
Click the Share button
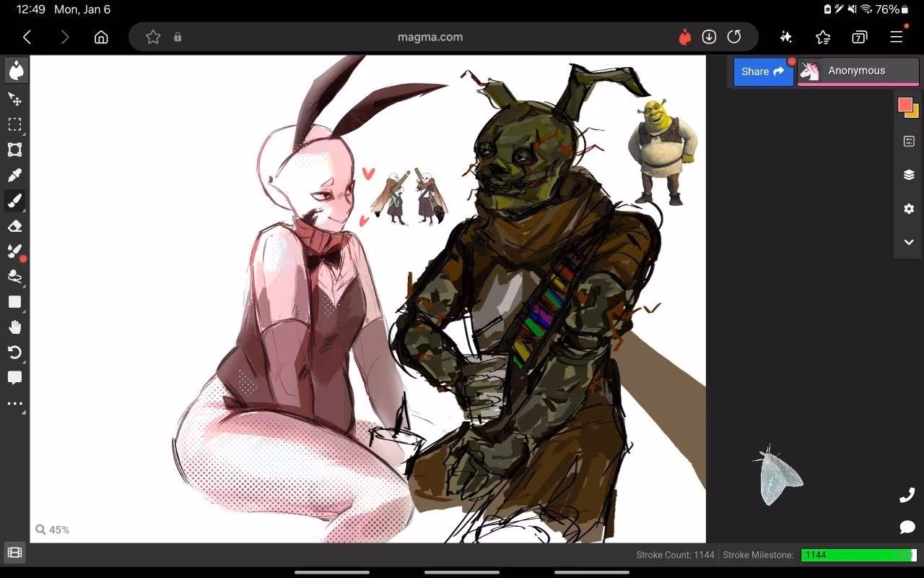[x=763, y=72]
